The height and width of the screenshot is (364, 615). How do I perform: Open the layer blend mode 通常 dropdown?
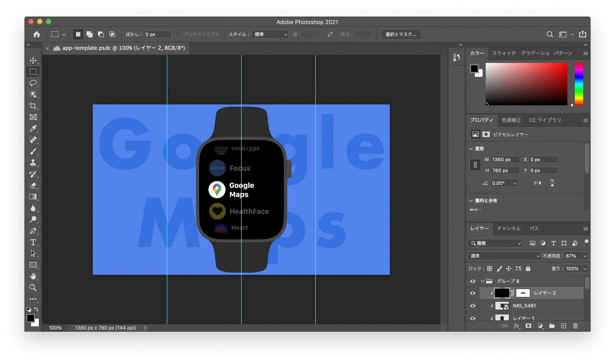point(504,256)
